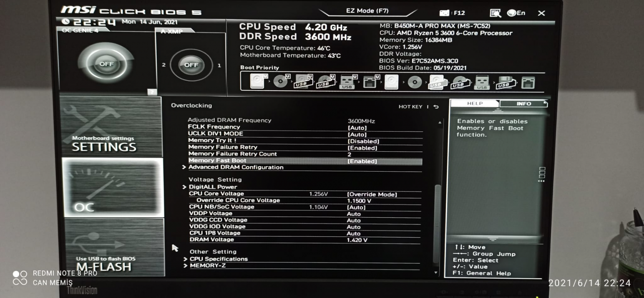Viewport: 644px width, 298px height.
Task: Open VDDP Voltage Auto setting
Action: (x=354, y=214)
